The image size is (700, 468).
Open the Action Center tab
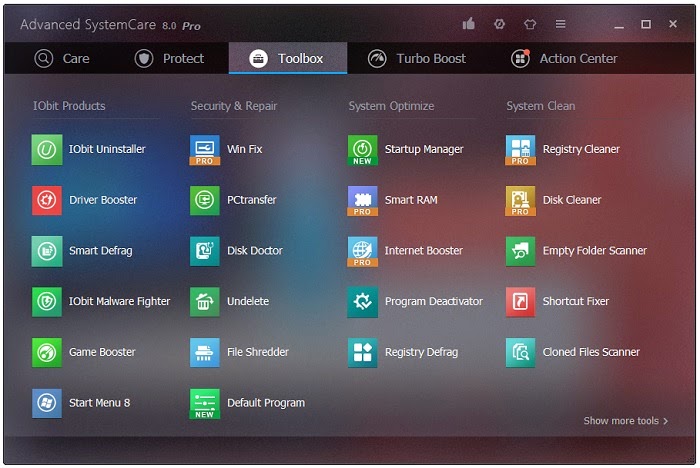click(564, 58)
